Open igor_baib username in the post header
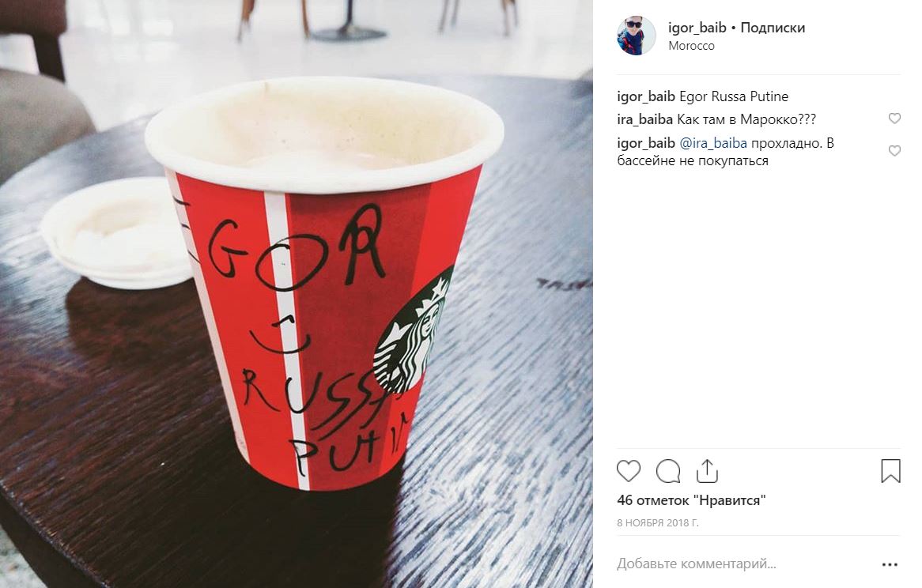Screen dimensions: 922x588 click(x=697, y=28)
